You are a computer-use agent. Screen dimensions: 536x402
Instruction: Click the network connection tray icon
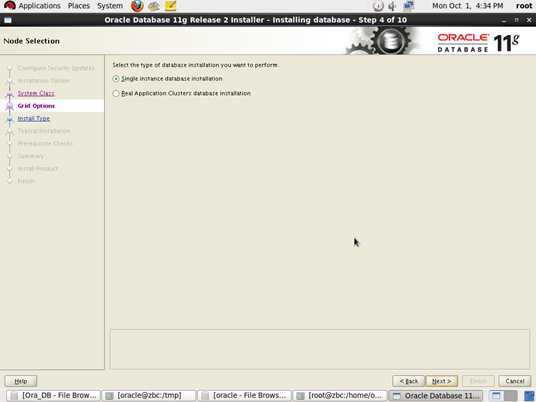(408, 6)
